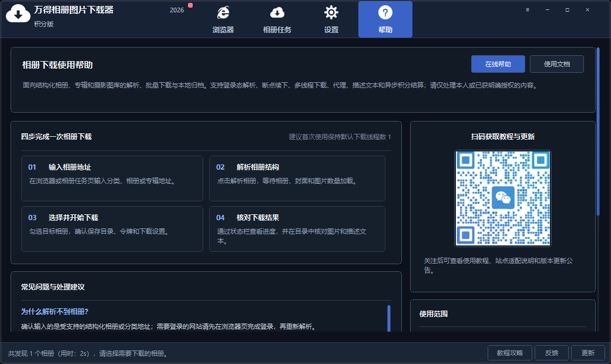
Task: Click the 使用范围 heading
Action: click(434, 314)
